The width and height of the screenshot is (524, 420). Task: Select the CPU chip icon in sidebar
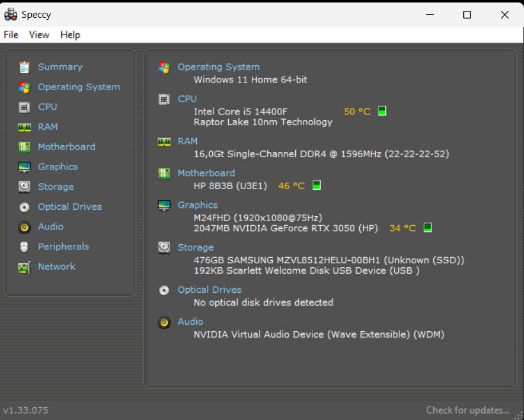point(24,107)
